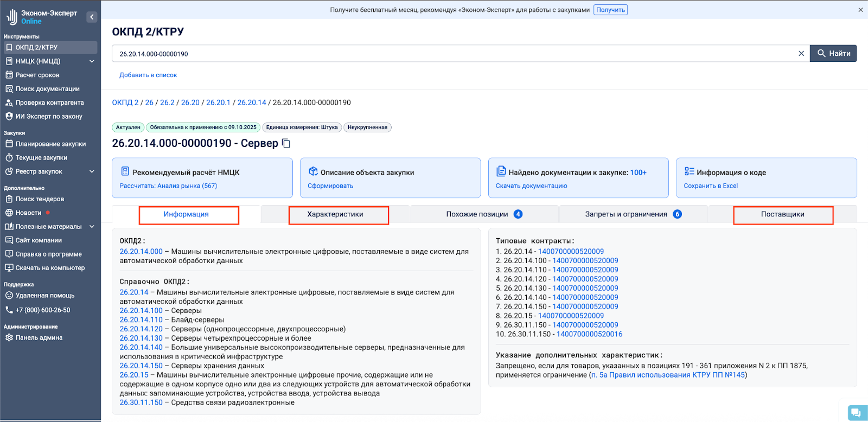
Task: Click Сформировать under Описание объекта закупки
Action: pyautogui.click(x=330, y=186)
